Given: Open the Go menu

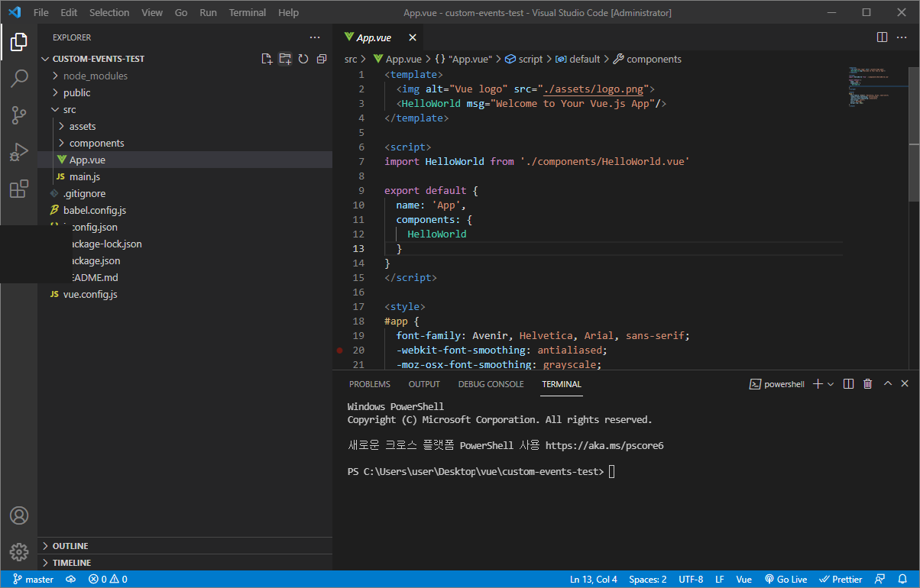Looking at the screenshot, I should (181, 13).
